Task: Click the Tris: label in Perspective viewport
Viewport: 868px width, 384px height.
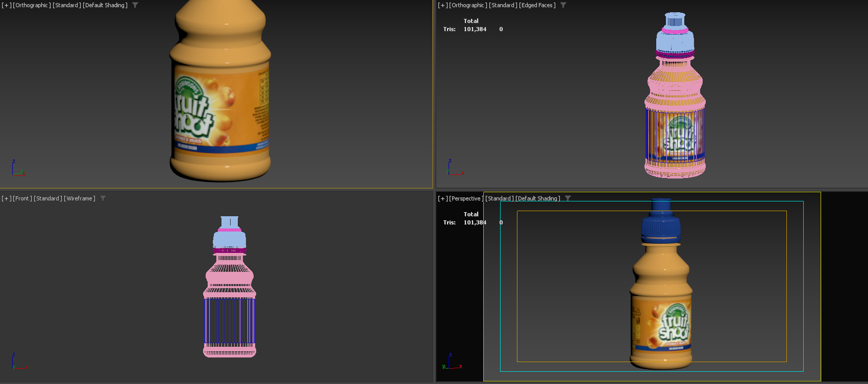Action: pos(449,222)
